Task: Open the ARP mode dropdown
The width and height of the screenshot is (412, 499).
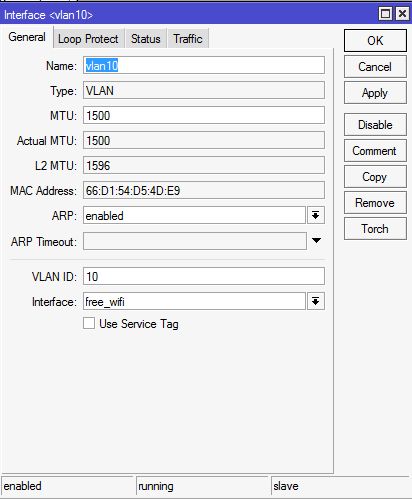Action: click(x=316, y=215)
